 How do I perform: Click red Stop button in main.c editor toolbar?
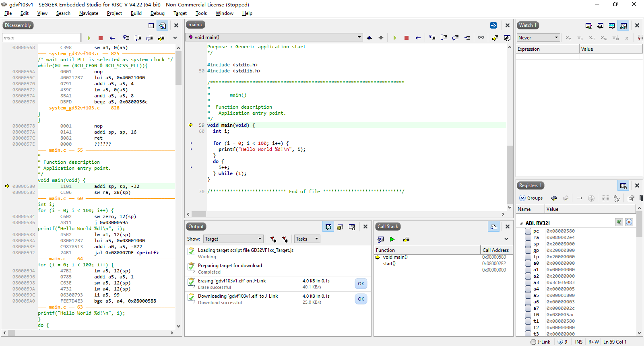pos(407,37)
